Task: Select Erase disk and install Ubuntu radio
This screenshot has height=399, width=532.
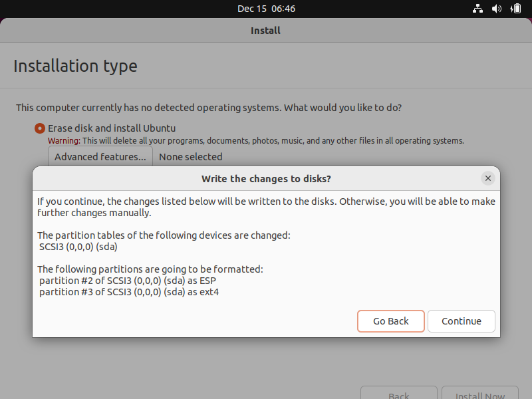Action: [x=40, y=128]
